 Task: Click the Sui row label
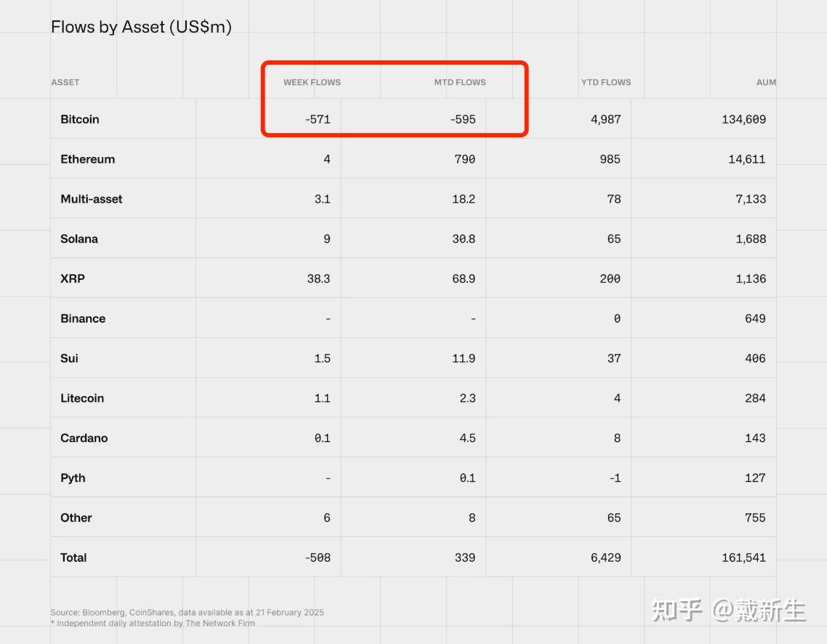[x=70, y=358]
